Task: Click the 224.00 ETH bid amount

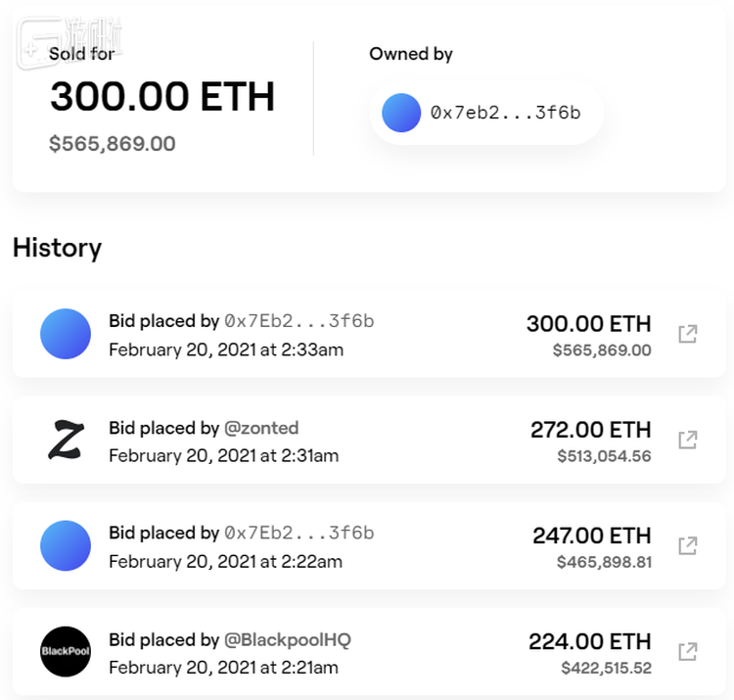Action: tap(590, 641)
